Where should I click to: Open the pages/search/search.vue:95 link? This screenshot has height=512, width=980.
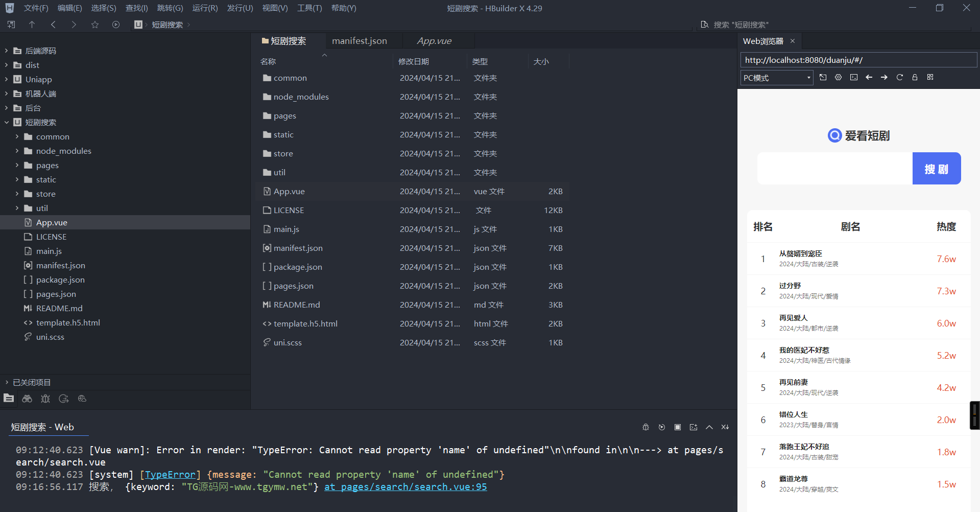[x=405, y=487]
